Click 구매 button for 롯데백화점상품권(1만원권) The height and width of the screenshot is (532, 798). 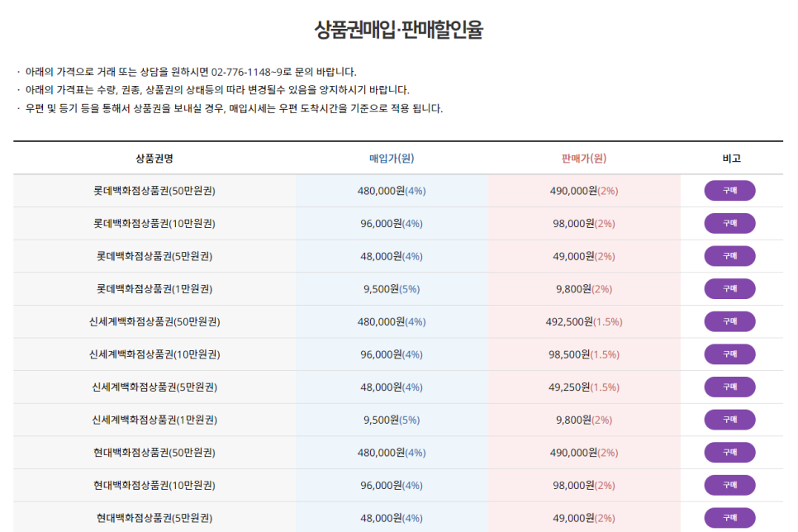tap(729, 288)
